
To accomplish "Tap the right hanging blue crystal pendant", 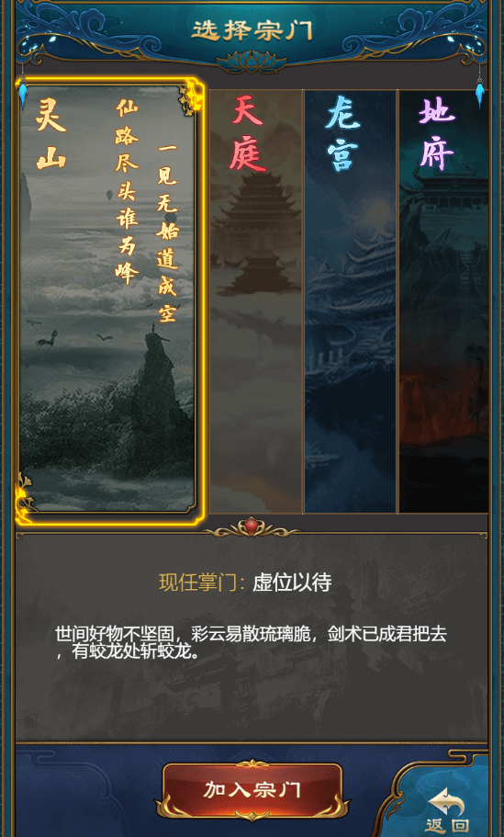I will [x=480, y=92].
